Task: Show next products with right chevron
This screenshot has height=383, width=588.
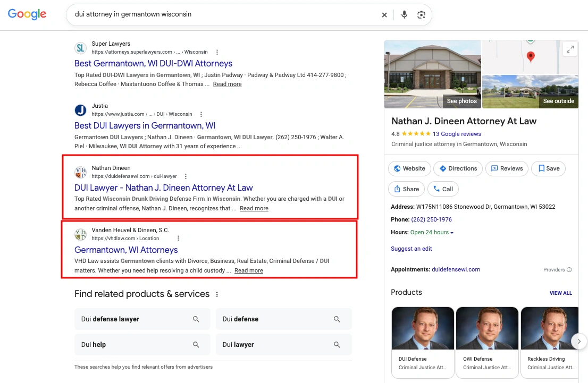Action: tap(579, 341)
